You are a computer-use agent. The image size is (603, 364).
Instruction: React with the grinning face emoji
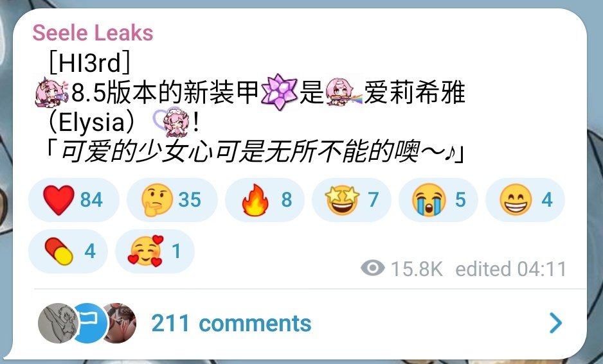[525, 200]
